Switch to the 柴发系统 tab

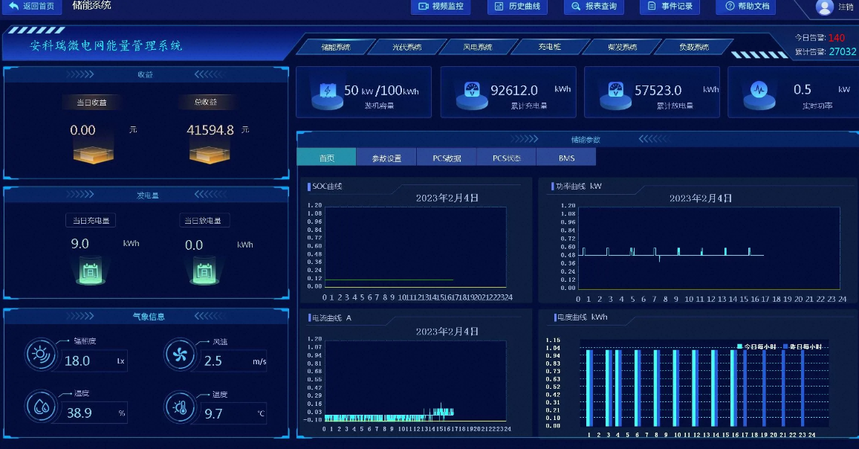pyautogui.click(x=622, y=47)
